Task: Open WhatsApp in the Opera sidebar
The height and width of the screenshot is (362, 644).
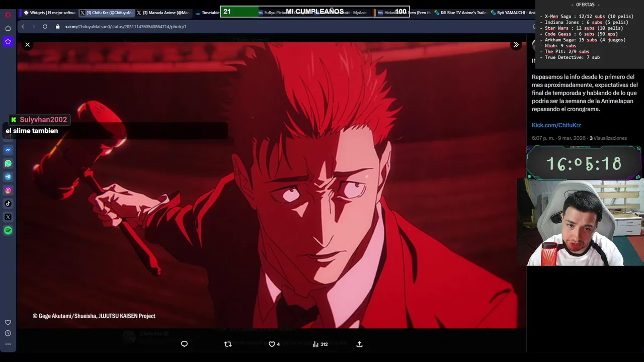Action: (x=8, y=163)
